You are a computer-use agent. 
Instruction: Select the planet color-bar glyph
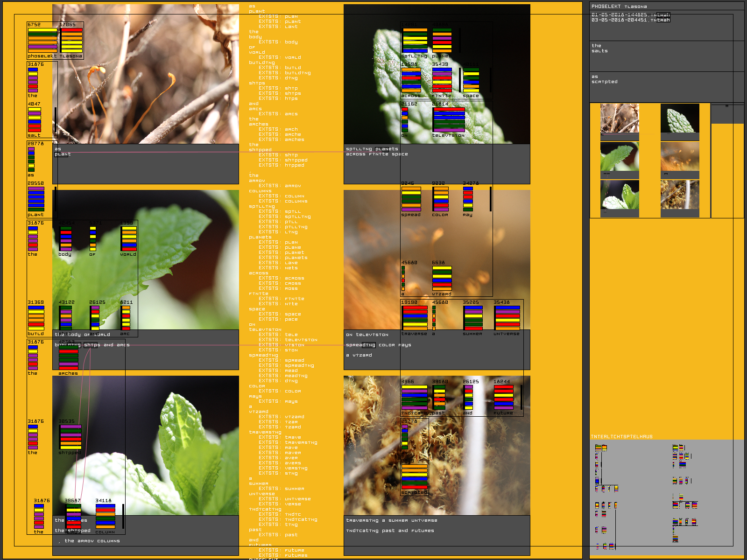[442, 40]
